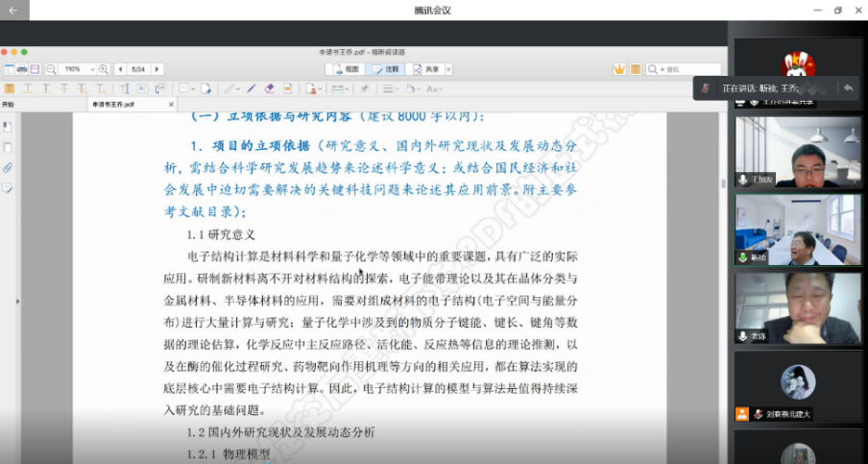This screenshot has height=464, width=868.
Task: Select the purple pen drawing tool
Action: click(x=252, y=88)
